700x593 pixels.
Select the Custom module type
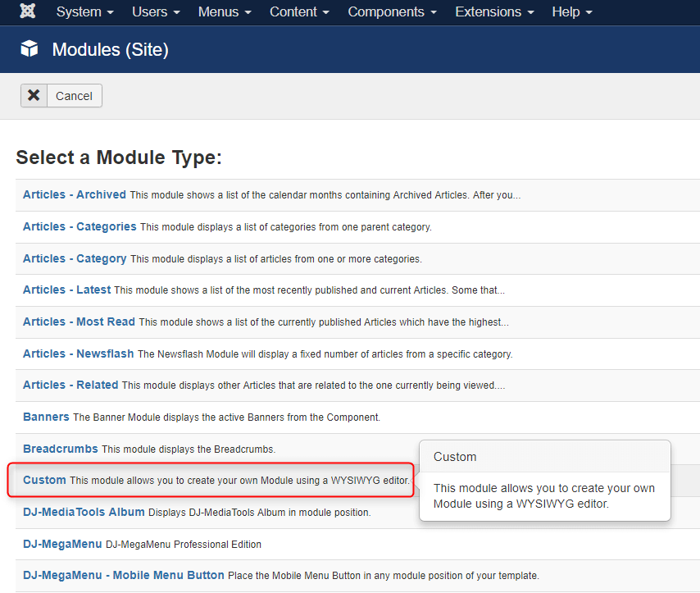(x=44, y=480)
